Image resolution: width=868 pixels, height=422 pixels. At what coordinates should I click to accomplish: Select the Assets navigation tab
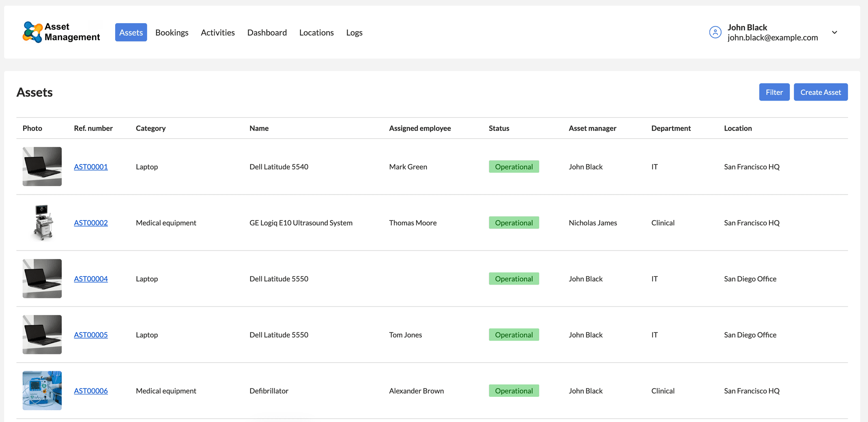[x=131, y=32]
